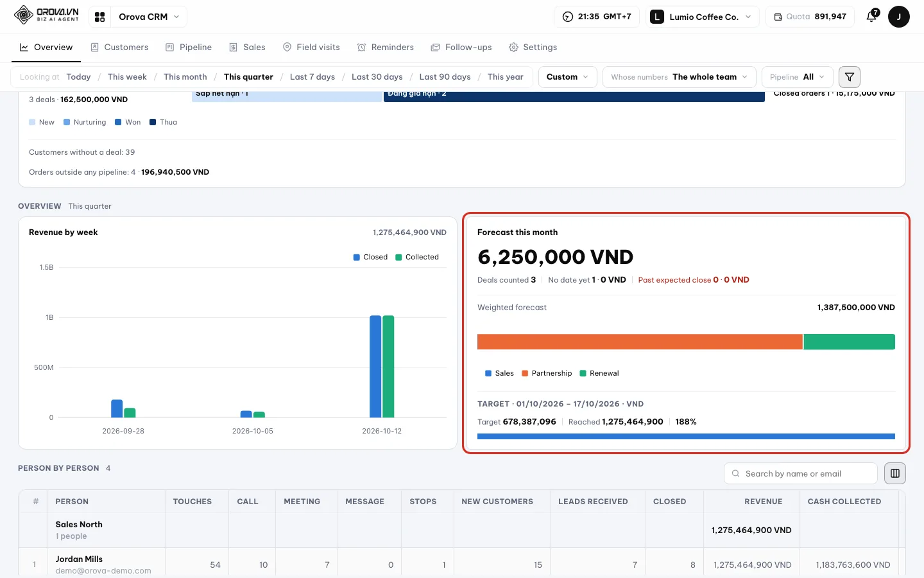Image resolution: width=924 pixels, height=578 pixels.
Task: Open the Custom date range dropdown
Action: (x=567, y=77)
